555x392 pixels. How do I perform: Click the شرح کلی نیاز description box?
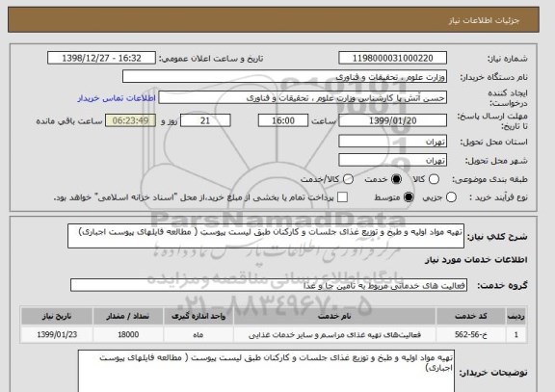coord(266,236)
